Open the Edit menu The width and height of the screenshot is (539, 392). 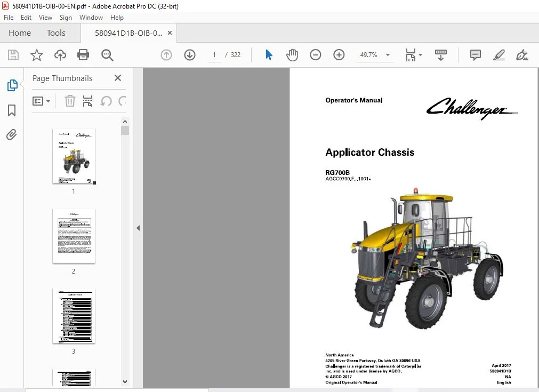tap(26, 18)
